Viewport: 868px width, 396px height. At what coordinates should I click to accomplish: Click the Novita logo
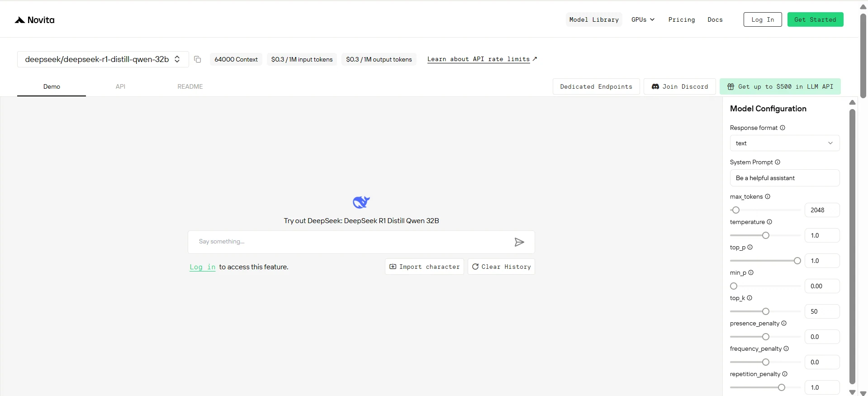34,20
